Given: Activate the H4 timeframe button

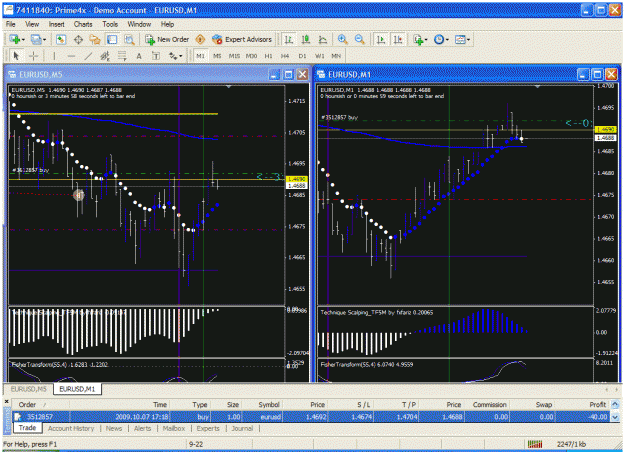Looking at the screenshot, I should pos(285,56).
